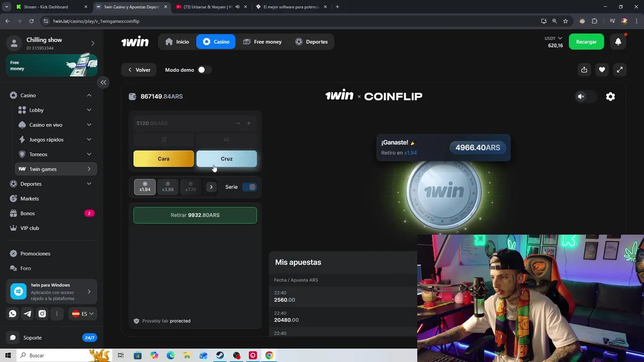Select the x3.88 multiplier
Viewport: 644px width, 362px height.
[168, 187]
